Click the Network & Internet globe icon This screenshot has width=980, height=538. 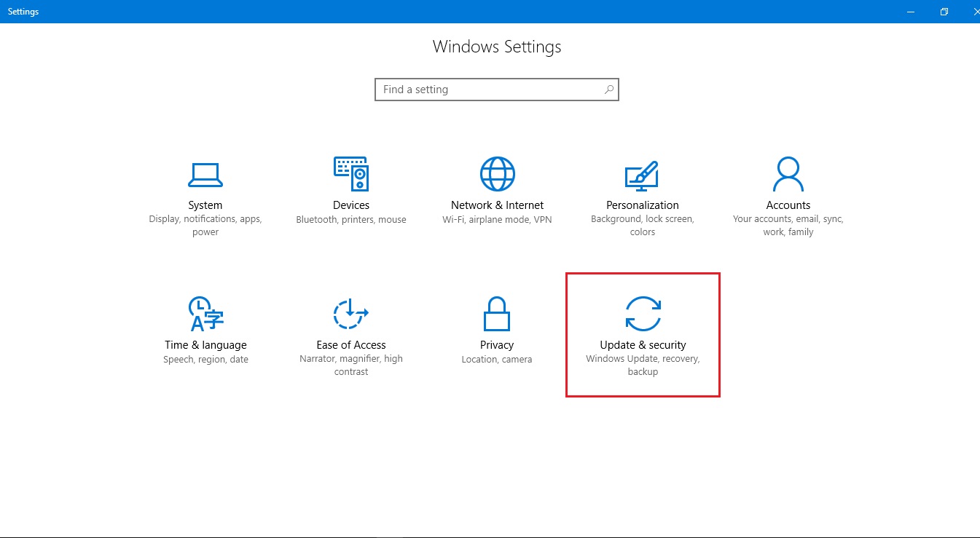pyautogui.click(x=497, y=174)
